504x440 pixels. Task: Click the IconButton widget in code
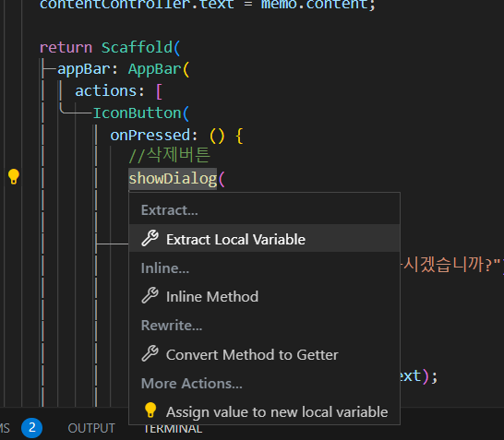[138, 113]
